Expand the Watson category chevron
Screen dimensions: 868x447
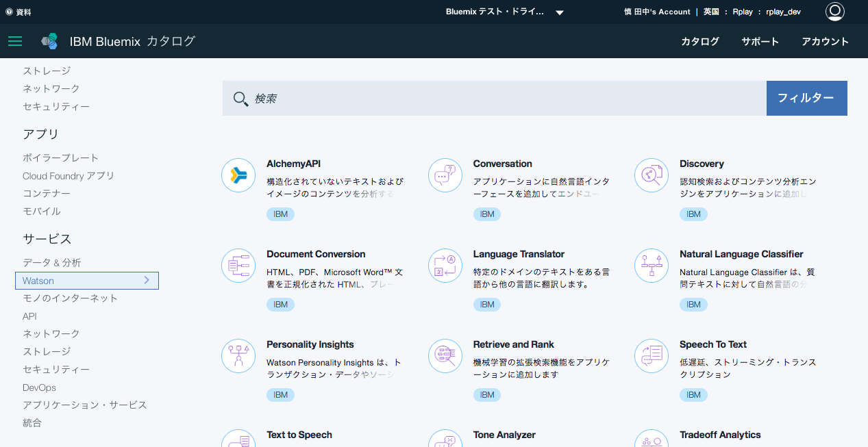coord(147,281)
